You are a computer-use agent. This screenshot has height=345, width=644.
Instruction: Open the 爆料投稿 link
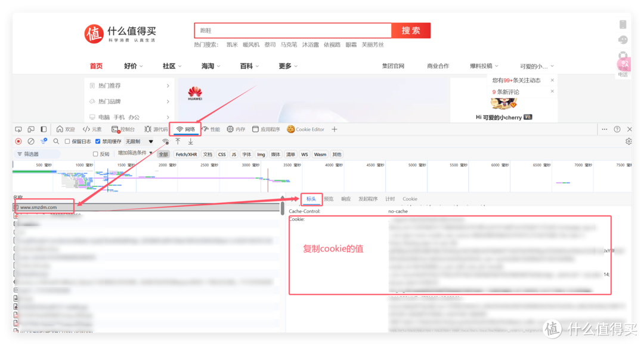click(481, 66)
